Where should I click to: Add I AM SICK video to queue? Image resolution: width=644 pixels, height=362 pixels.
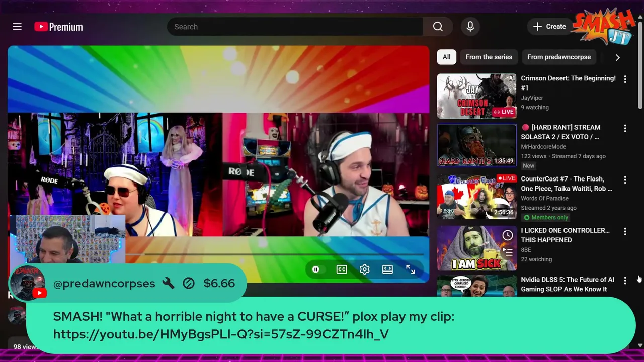point(508,252)
